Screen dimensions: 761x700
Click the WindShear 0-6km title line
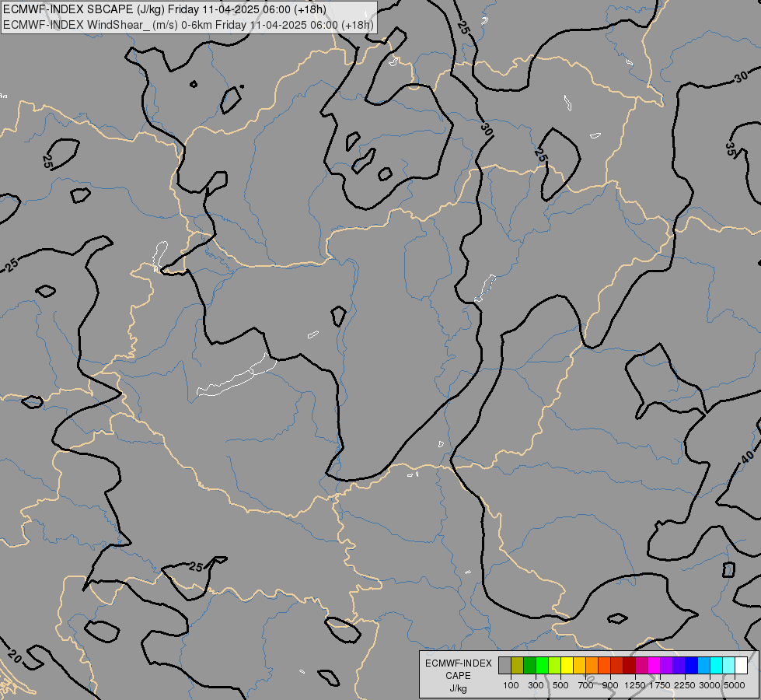[188, 25]
